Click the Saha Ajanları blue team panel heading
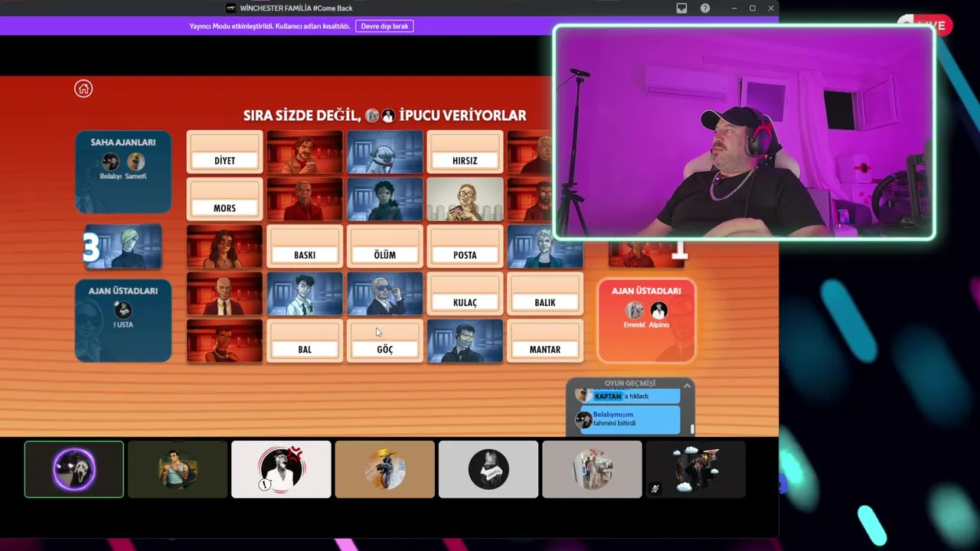This screenshot has height=551, width=980. [x=123, y=142]
